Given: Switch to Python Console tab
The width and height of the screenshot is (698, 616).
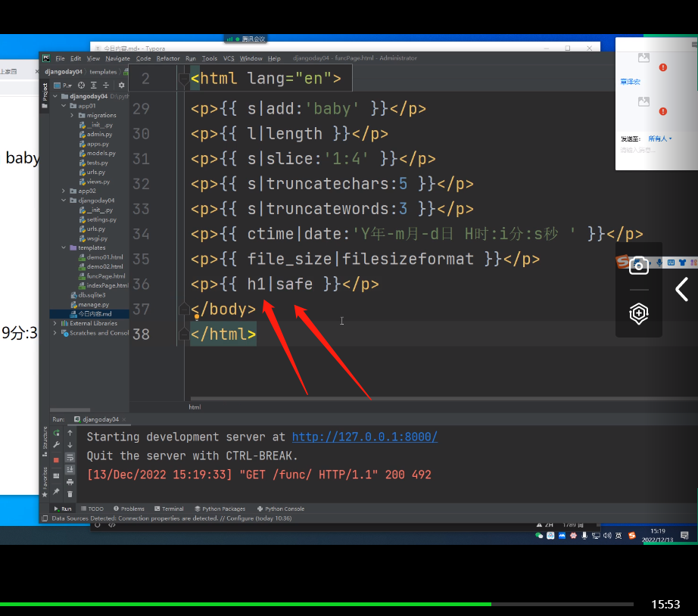Looking at the screenshot, I should [x=280, y=509].
